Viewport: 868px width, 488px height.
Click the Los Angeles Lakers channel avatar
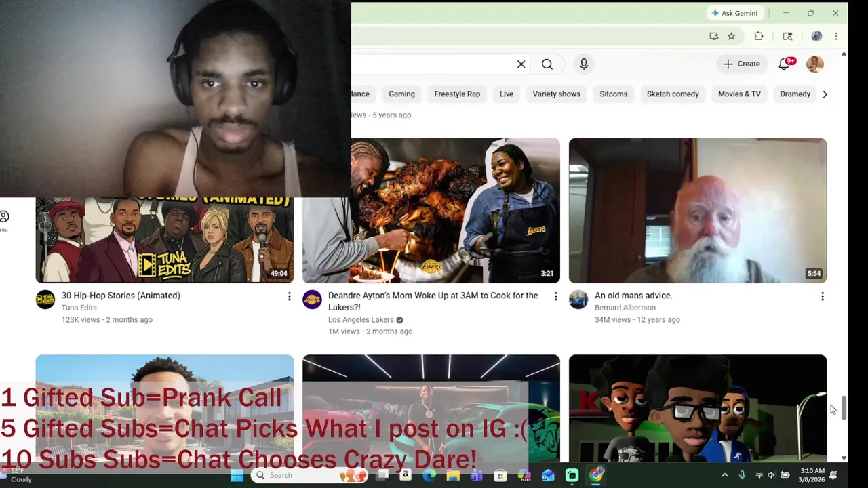pos(312,300)
